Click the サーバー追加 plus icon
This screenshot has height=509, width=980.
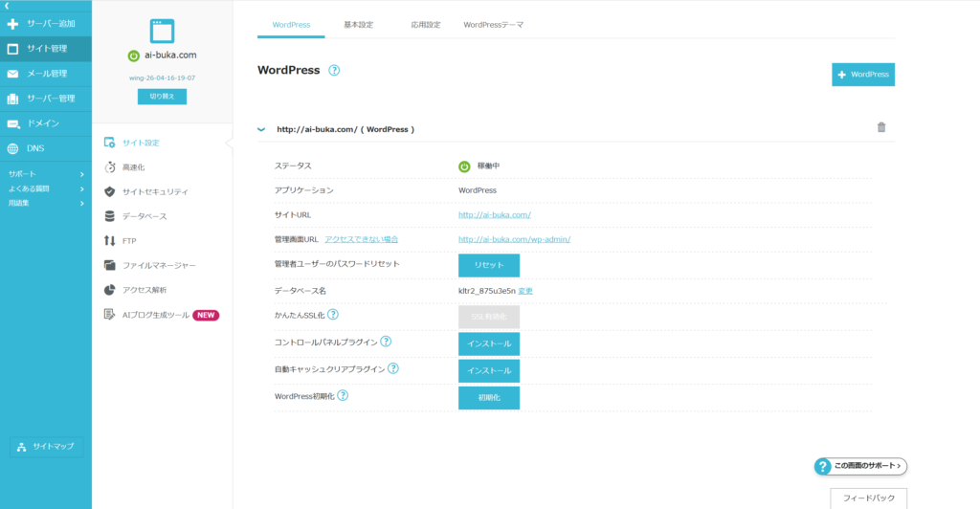(12, 24)
